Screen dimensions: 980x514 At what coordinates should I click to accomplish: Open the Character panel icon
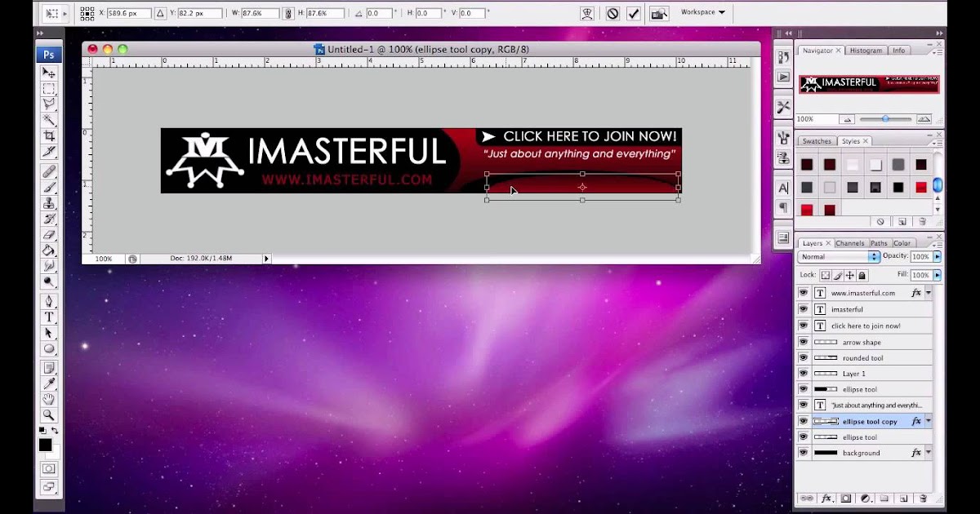coord(783,188)
